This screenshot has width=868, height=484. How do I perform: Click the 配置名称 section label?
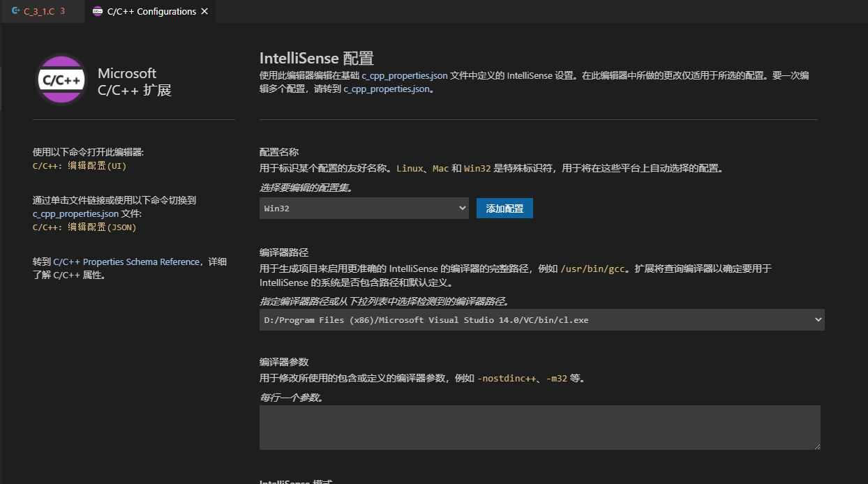(279, 152)
